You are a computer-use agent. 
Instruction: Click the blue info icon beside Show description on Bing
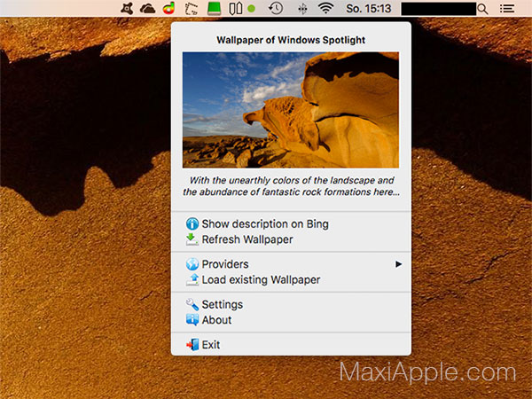[192, 224]
